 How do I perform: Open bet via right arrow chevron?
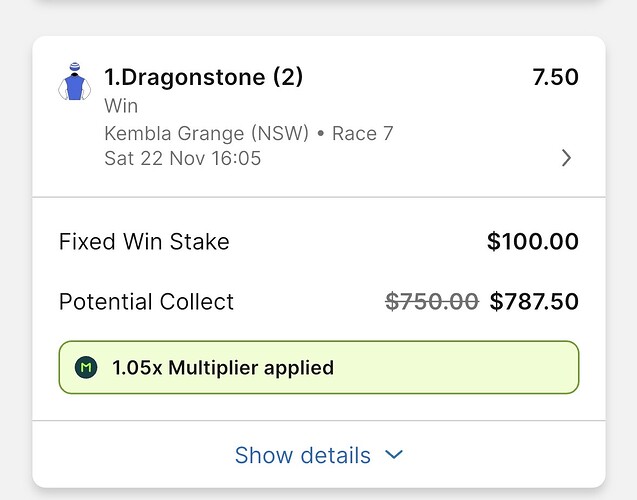pos(566,158)
